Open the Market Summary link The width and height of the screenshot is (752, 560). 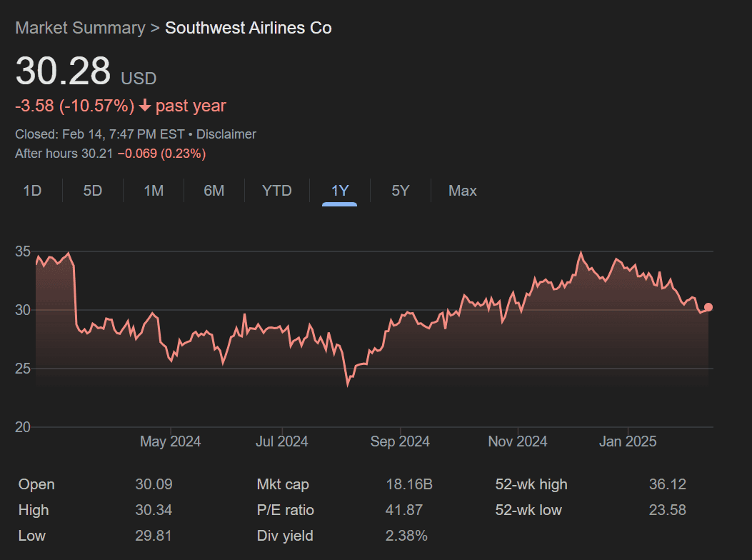(x=80, y=28)
